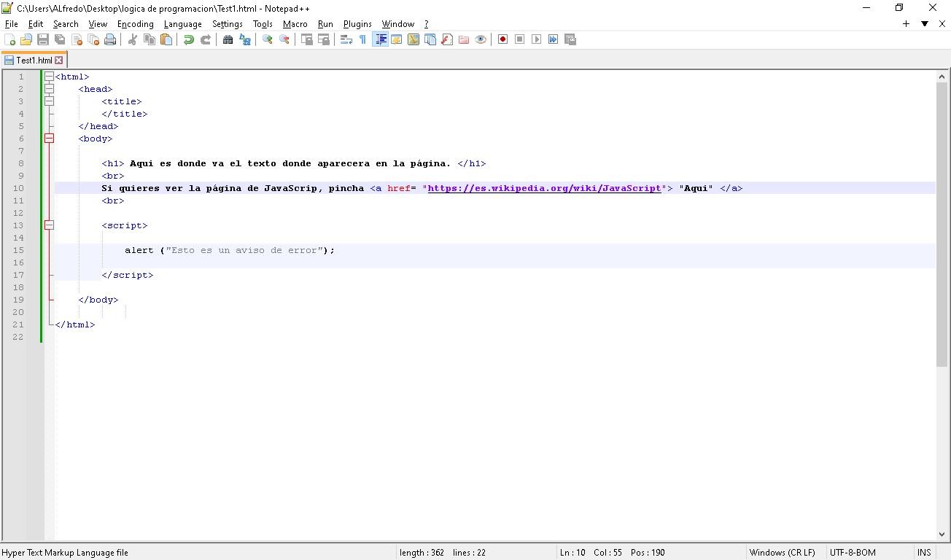The image size is (951, 560).
Task: Toggle file Monitoring eye icon
Action: (481, 39)
